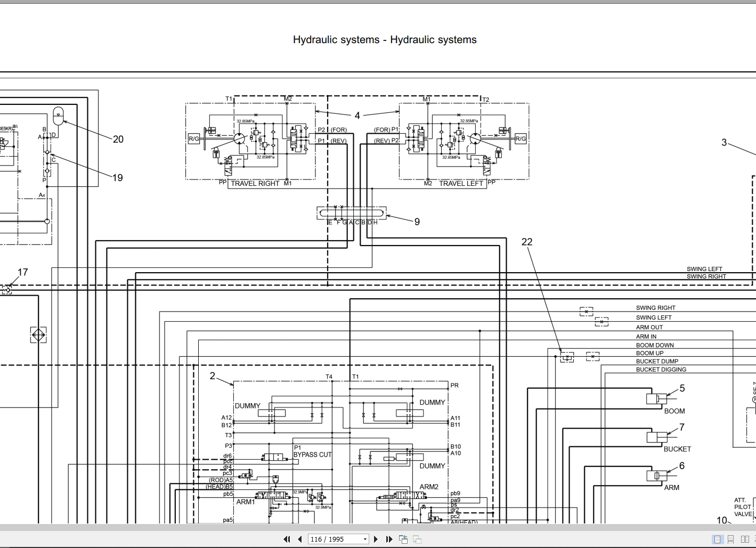The width and height of the screenshot is (756, 548).
Task: Click the swivel joint symbol labeled E F G A C B D H
Action: point(352,212)
